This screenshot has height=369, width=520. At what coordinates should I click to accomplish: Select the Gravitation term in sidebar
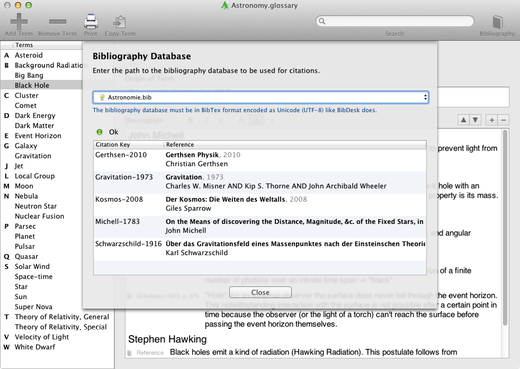(x=33, y=156)
